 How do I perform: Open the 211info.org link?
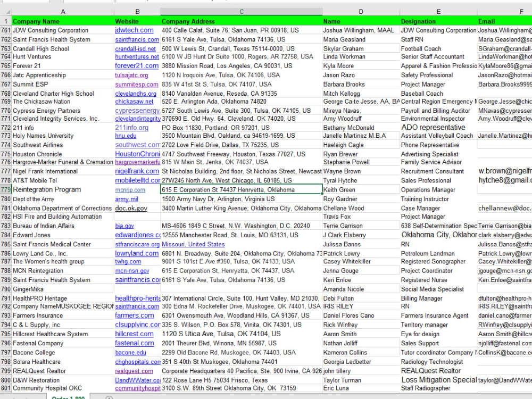(x=131, y=128)
